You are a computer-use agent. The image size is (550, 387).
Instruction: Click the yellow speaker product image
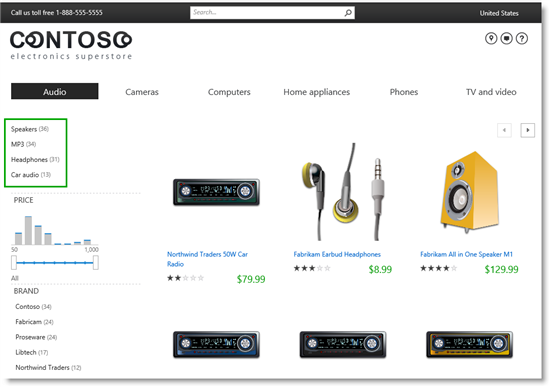click(469, 192)
